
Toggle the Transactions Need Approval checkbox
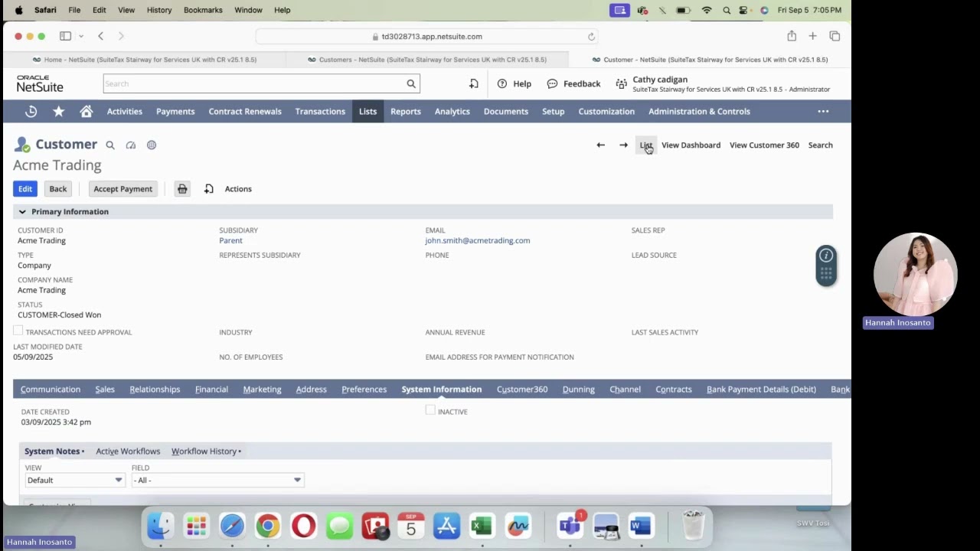18,331
